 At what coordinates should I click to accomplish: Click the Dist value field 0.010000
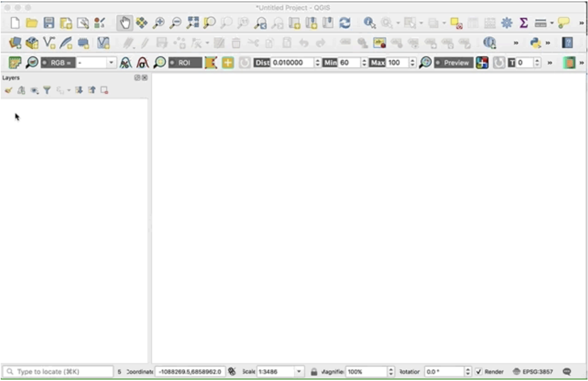point(292,63)
